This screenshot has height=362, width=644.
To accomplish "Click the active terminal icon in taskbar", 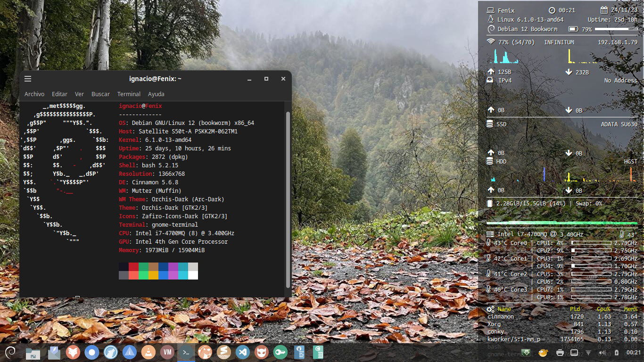I will tap(186, 353).
